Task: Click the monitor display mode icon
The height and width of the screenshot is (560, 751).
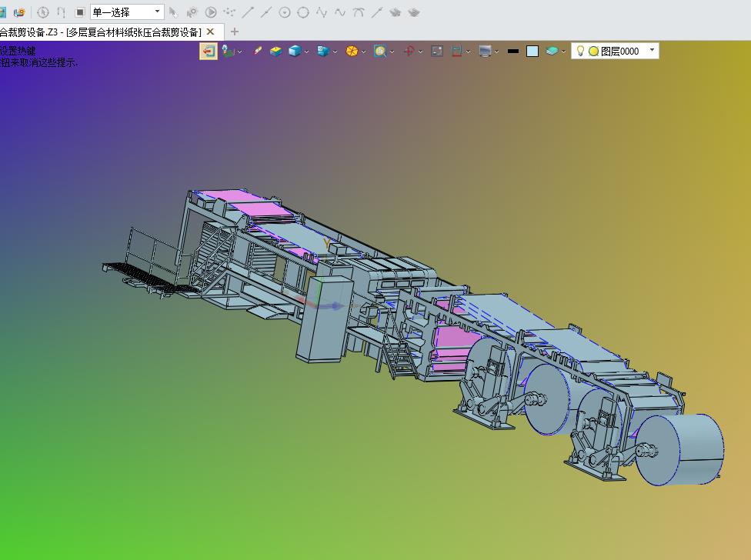Action: [x=486, y=52]
